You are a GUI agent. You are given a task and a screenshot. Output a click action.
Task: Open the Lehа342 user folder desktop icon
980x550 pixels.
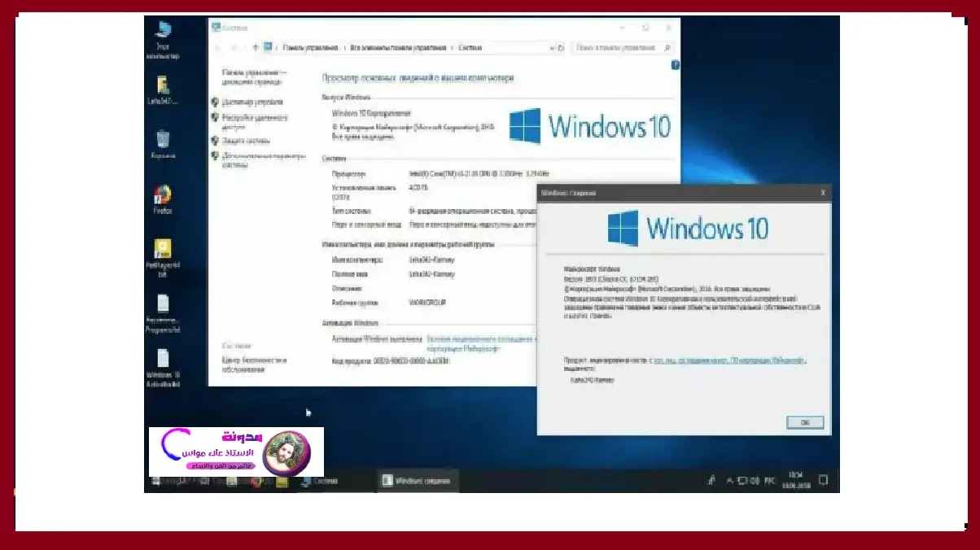[x=163, y=91]
